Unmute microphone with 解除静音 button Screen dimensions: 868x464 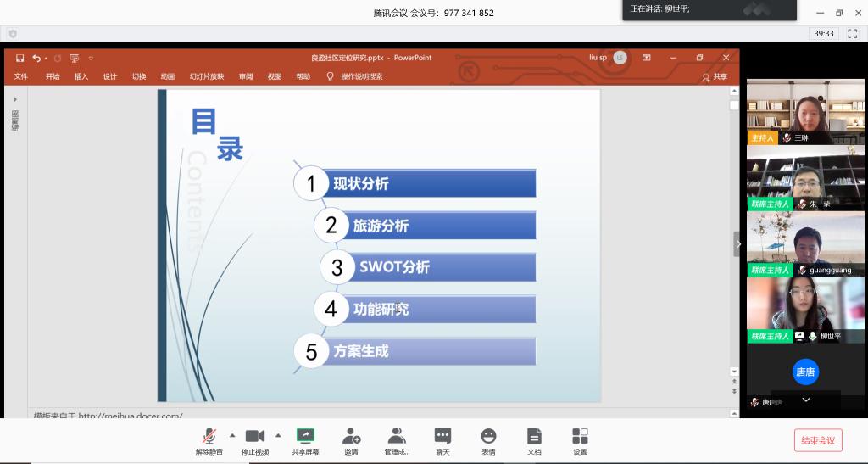click(x=209, y=436)
